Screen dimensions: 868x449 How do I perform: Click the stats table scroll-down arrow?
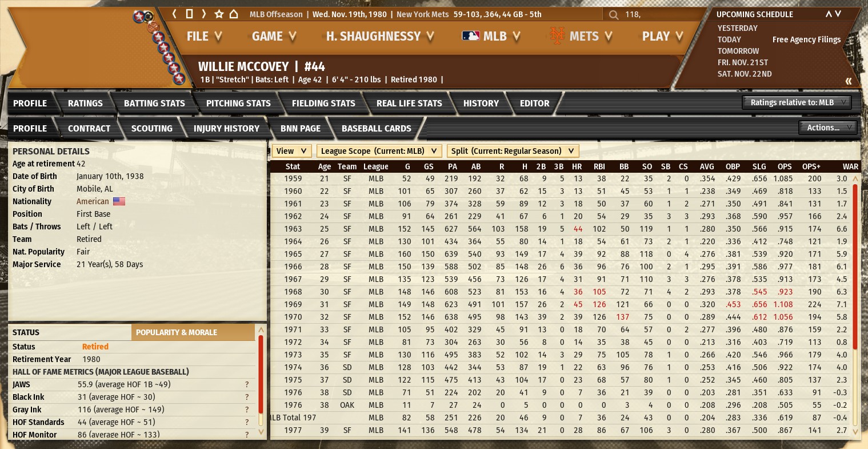[855, 432]
